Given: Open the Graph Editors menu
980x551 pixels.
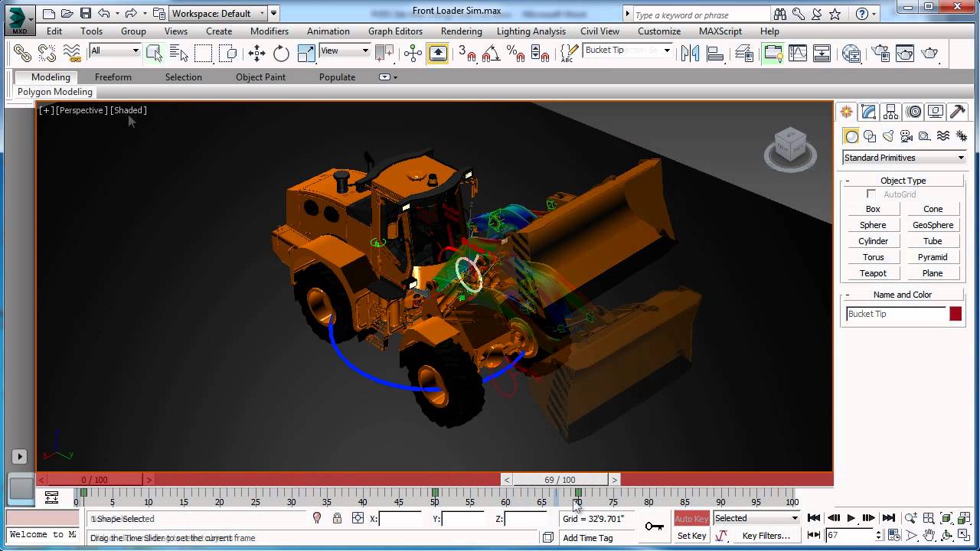Looking at the screenshot, I should (395, 31).
